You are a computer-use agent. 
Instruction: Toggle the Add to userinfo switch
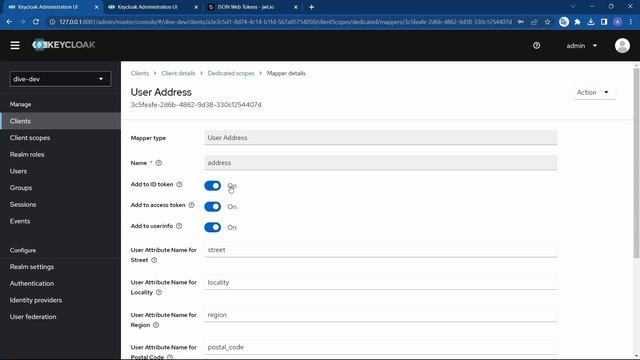(x=213, y=227)
